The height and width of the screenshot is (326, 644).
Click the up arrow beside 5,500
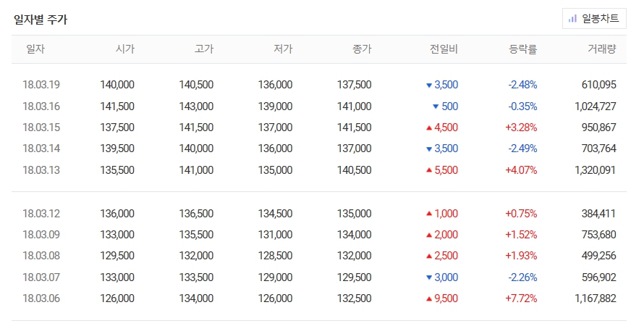coord(429,170)
